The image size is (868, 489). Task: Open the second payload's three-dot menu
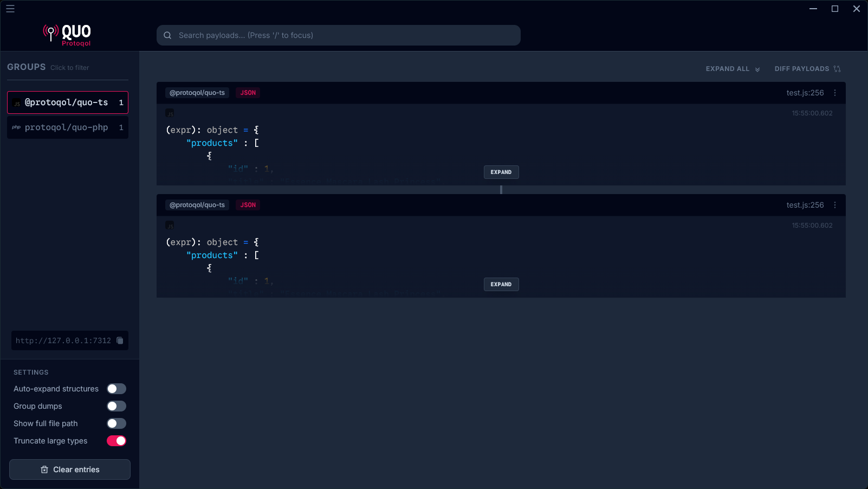[835, 205]
